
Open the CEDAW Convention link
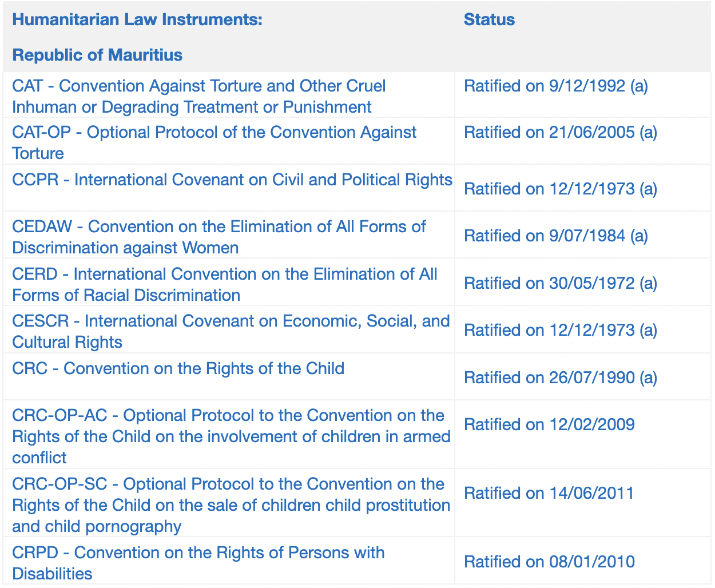tap(219, 237)
